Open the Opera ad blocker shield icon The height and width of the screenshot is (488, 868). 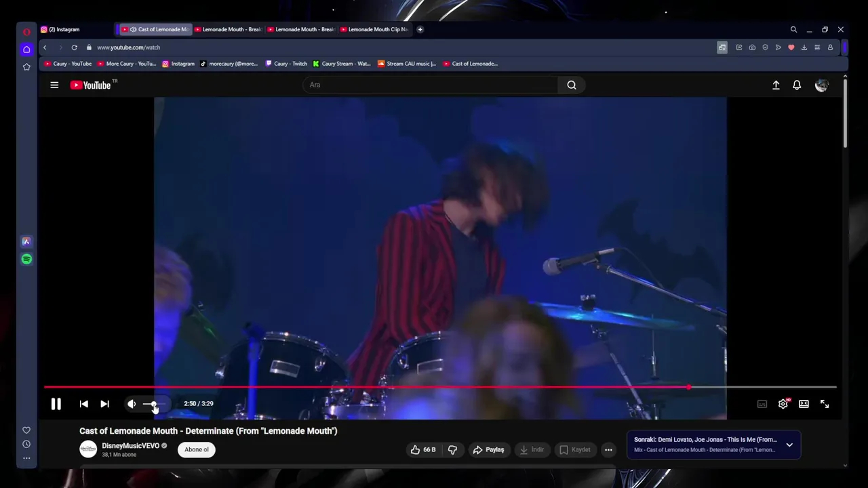[x=765, y=47]
